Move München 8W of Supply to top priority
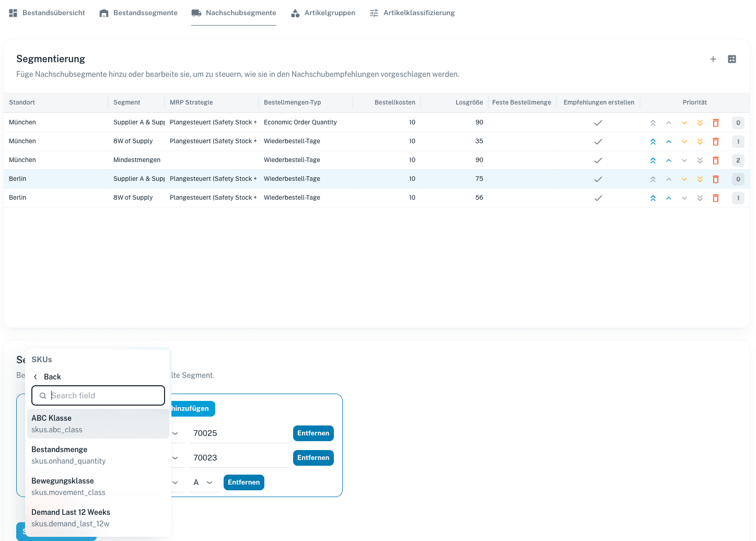 tap(653, 142)
